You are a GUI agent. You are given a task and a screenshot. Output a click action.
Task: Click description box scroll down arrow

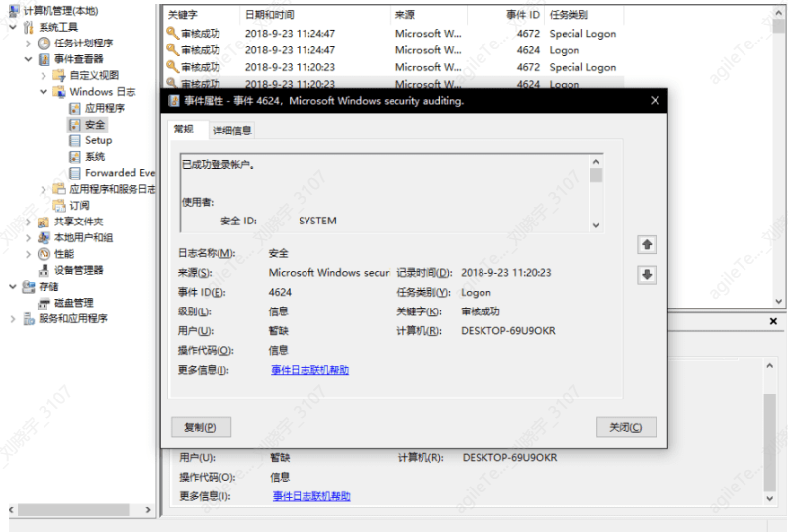coord(596,225)
